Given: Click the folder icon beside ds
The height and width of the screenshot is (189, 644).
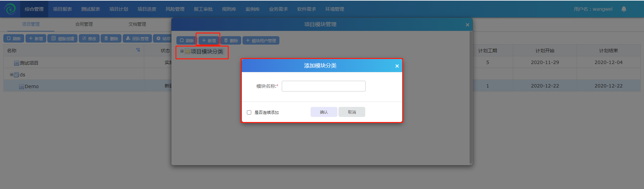Looking at the screenshot, I should (x=16, y=75).
